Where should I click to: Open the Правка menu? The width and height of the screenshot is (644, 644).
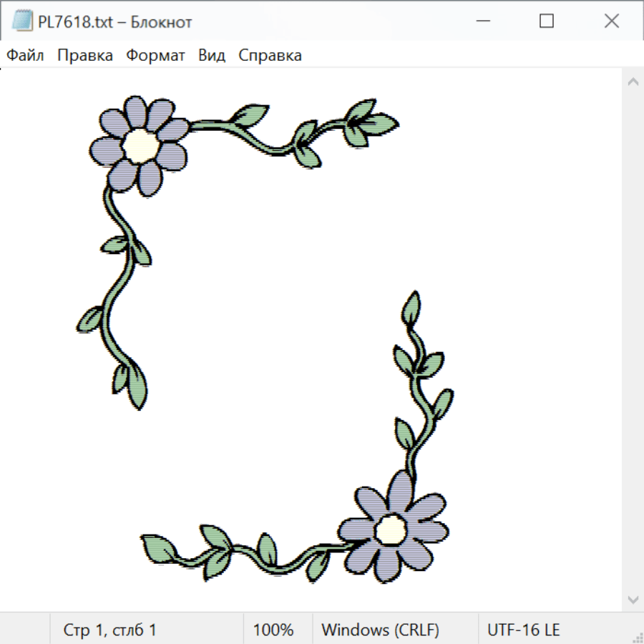pyautogui.click(x=85, y=55)
